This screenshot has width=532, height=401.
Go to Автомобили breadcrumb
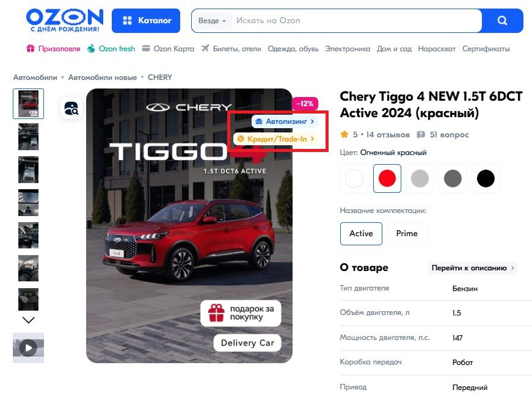[x=35, y=78]
